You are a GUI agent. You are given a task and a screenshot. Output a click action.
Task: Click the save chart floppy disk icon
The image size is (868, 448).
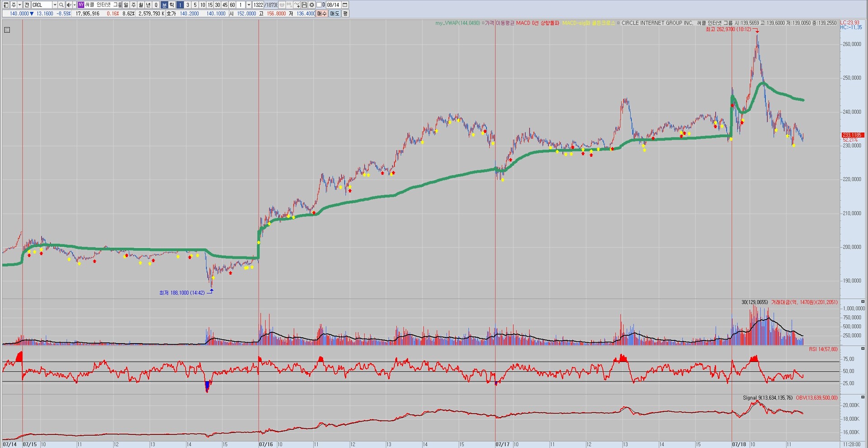pos(304,5)
